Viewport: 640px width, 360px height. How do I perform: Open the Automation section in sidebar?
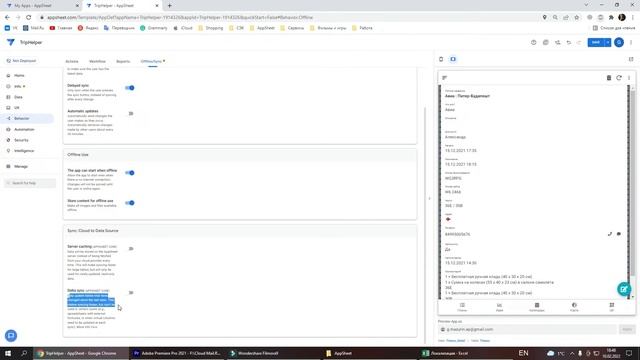[24, 129]
